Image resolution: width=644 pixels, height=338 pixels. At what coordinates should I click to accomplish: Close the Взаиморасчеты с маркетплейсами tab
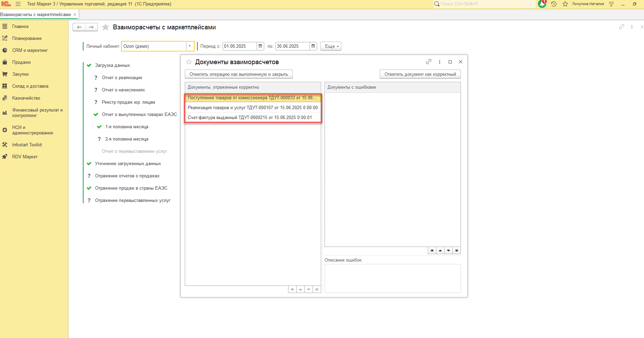[75, 15]
